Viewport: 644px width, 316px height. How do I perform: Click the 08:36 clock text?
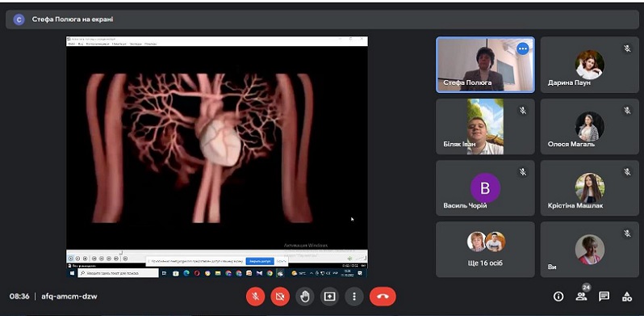(19, 297)
